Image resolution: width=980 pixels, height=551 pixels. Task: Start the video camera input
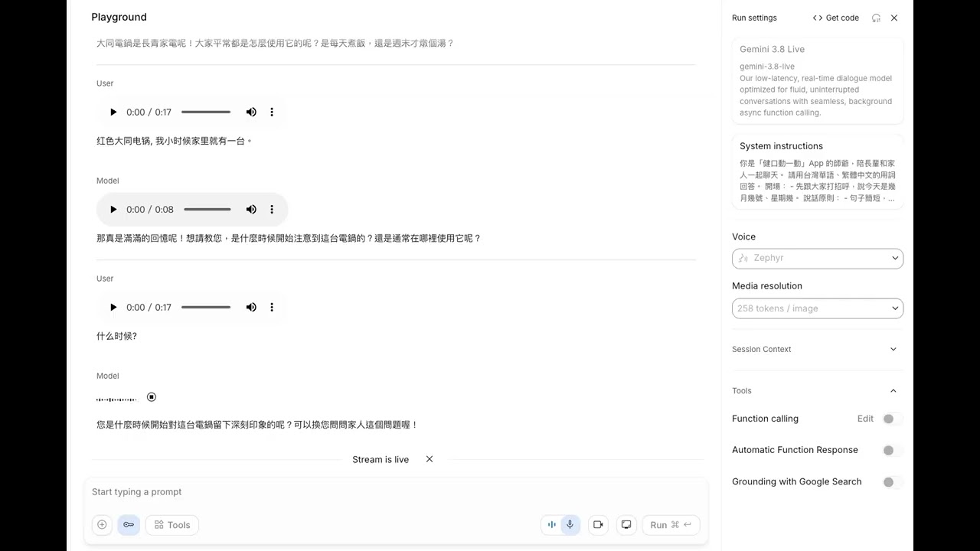coord(598,525)
